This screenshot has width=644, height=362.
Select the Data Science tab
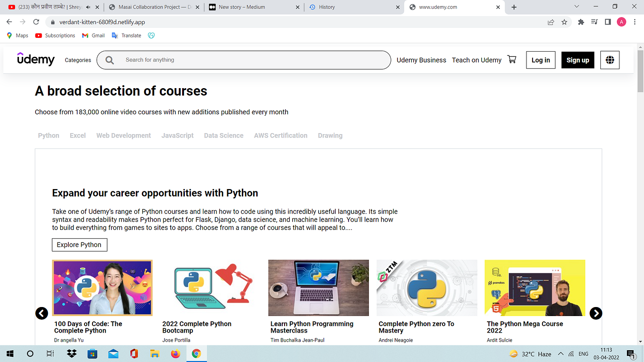(224, 136)
